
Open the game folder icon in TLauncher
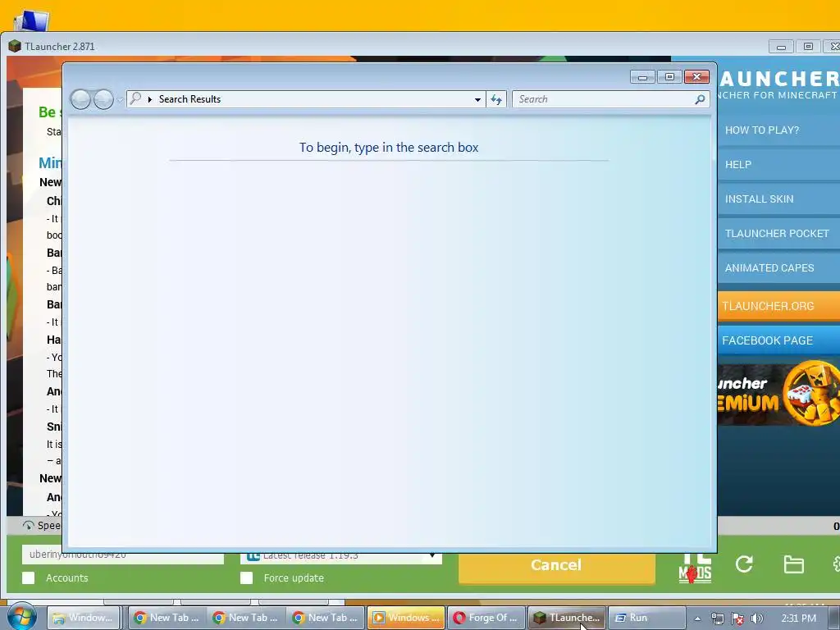click(x=793, y=564)
